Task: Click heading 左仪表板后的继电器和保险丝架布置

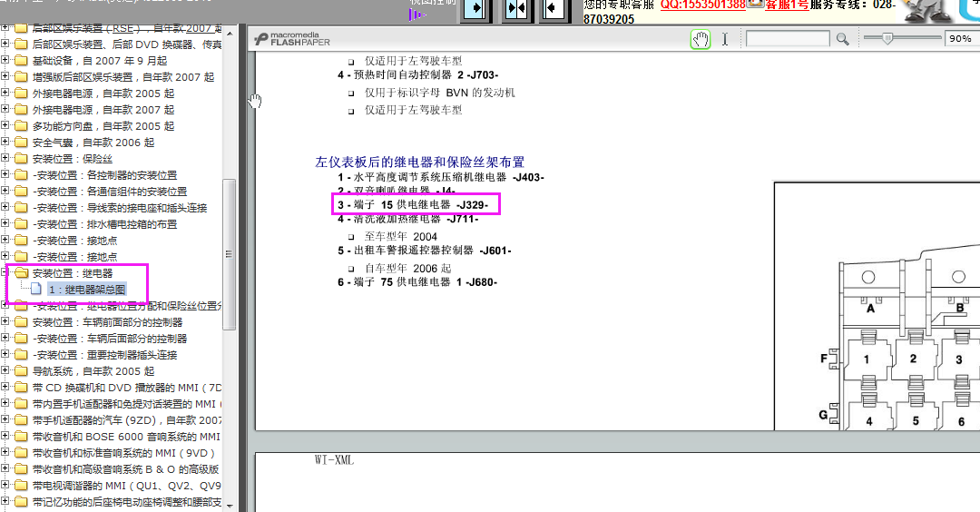Action: coord(420,162)
